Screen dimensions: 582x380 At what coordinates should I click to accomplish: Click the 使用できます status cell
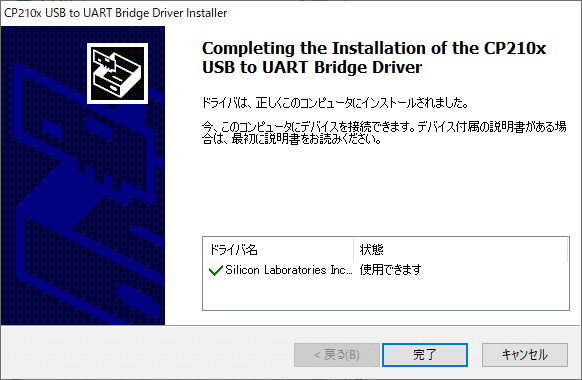point(390,270)
